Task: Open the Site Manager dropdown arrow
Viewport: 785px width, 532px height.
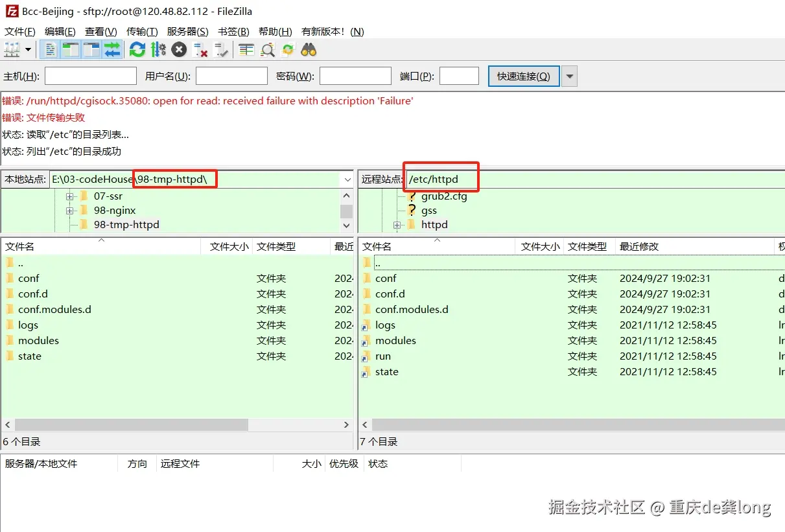Action: pyautogui.click(x=28, y=49)
